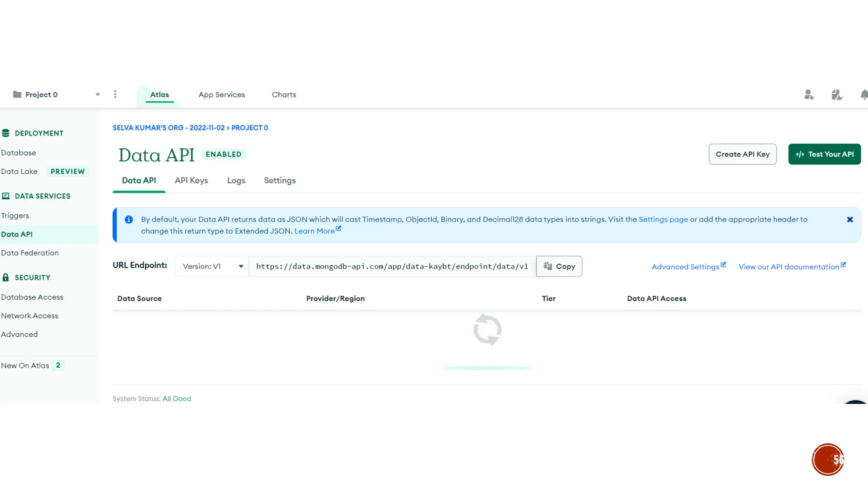Click the info icon in banner
The width and height of the screenshot is (868, 488).
coord(129,219)
